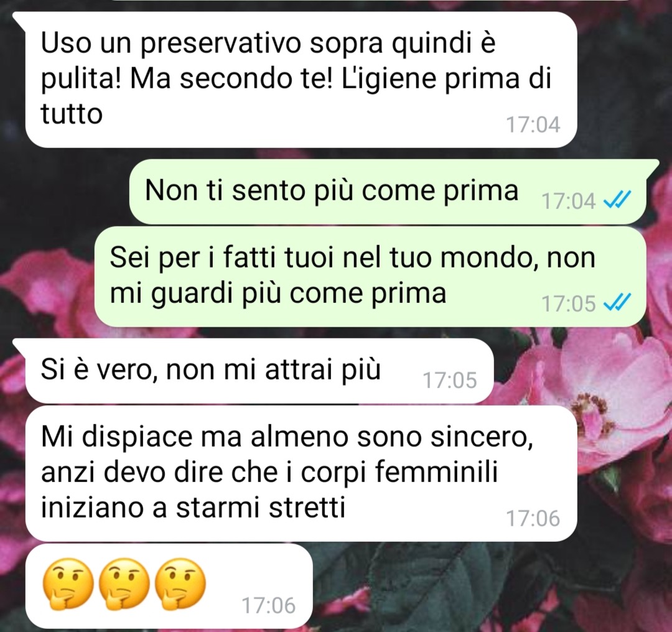Image resolution: width=672 pixels, height=632 pixels.
Task: Tap the third thinking face emoji
Action: click(180, 584)
